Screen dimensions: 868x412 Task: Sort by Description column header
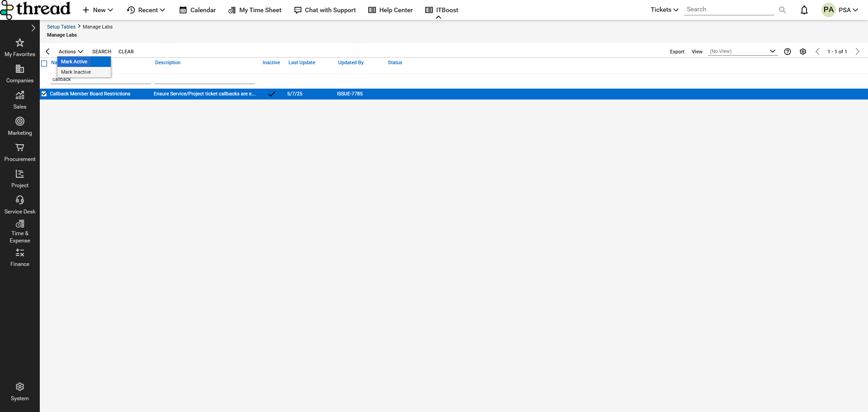click(x=168, y=62)
